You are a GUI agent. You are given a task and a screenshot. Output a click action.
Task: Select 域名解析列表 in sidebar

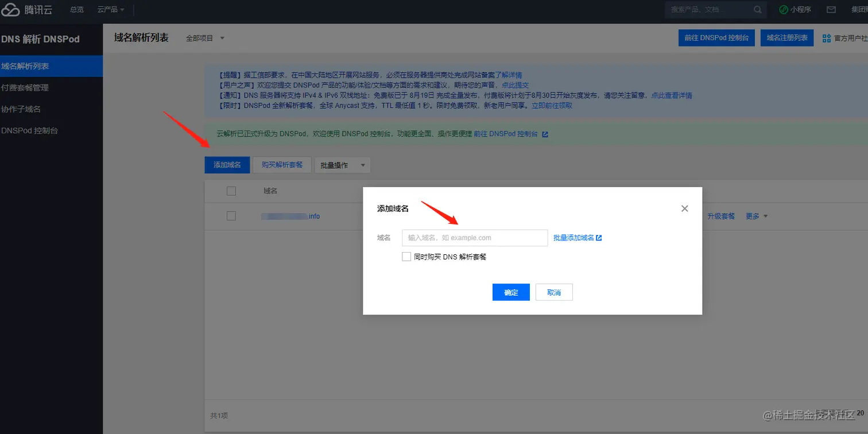[51, 66]
